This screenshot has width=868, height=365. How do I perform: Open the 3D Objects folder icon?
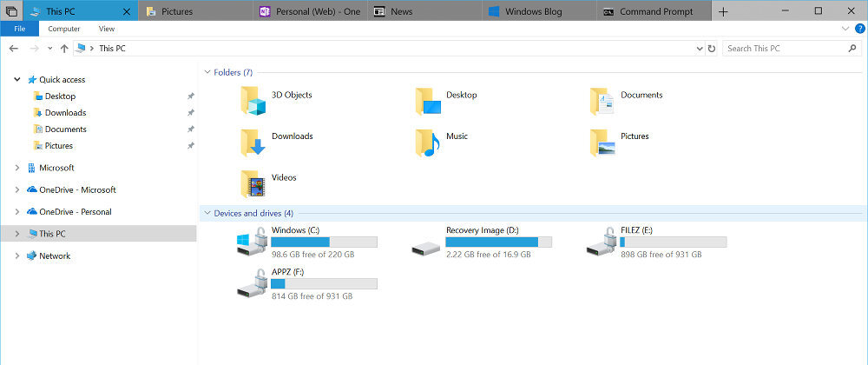(x=253, y=101)
